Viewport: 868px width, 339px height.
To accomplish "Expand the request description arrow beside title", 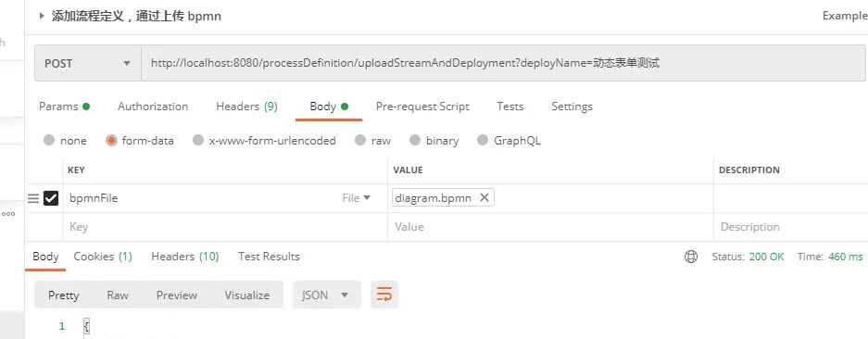I will point(42,16).
